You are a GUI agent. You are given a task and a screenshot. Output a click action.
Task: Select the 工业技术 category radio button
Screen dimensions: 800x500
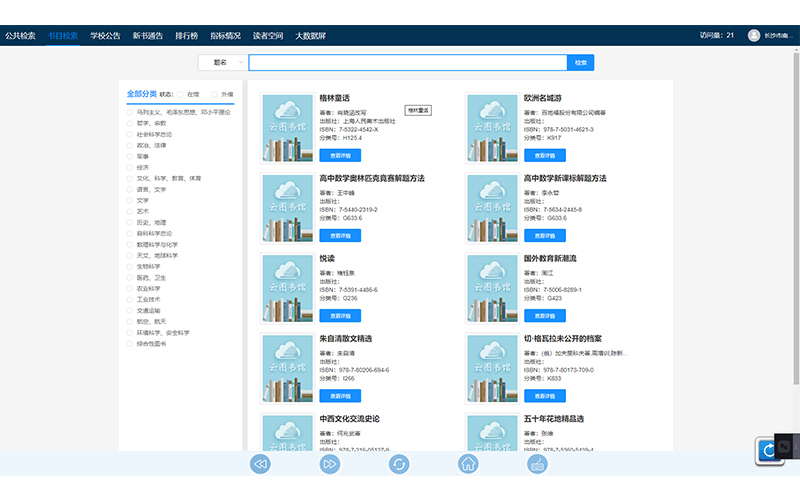tap(129, 299)
